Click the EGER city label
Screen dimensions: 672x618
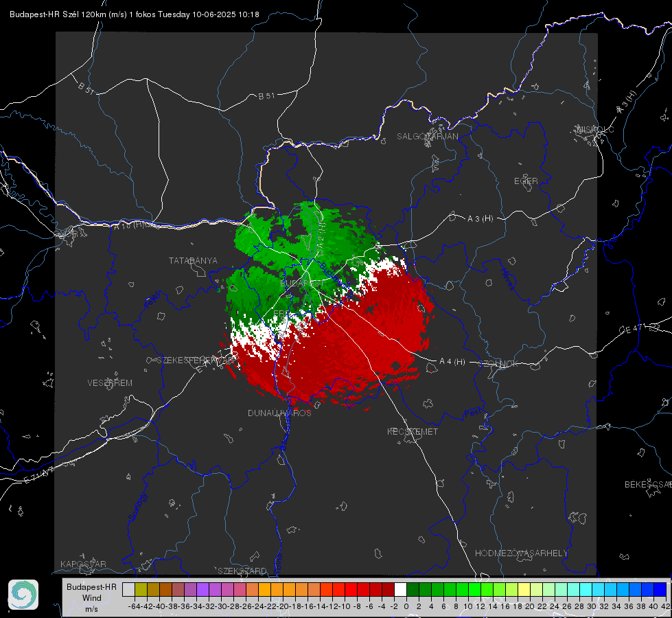pos(526,181)
